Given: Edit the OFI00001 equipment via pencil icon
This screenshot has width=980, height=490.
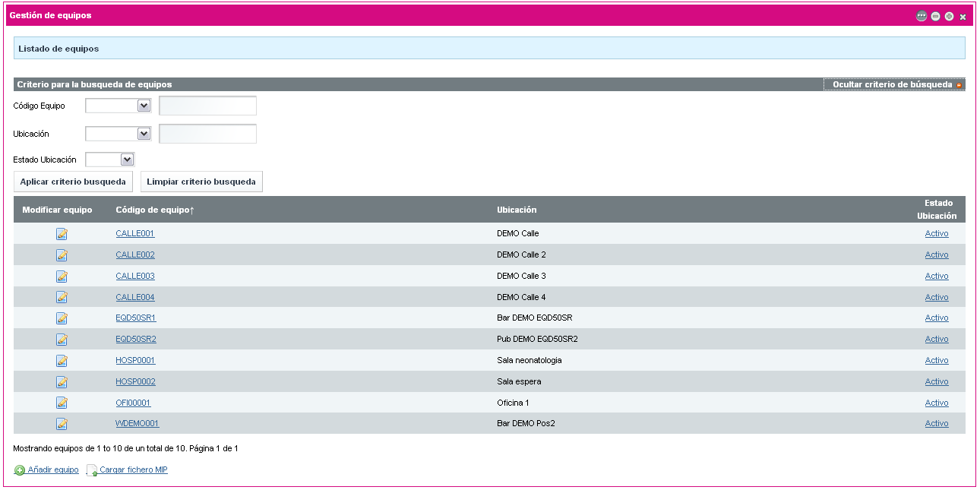Looking at the screenshot, I should [62, 403].
